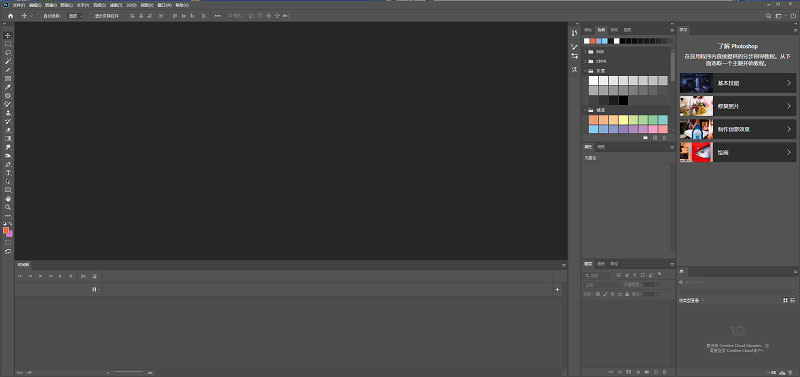Select the Zoom magnifier tool
The height and width of the screenshot is (377, 800).
[x=8, y=208]
